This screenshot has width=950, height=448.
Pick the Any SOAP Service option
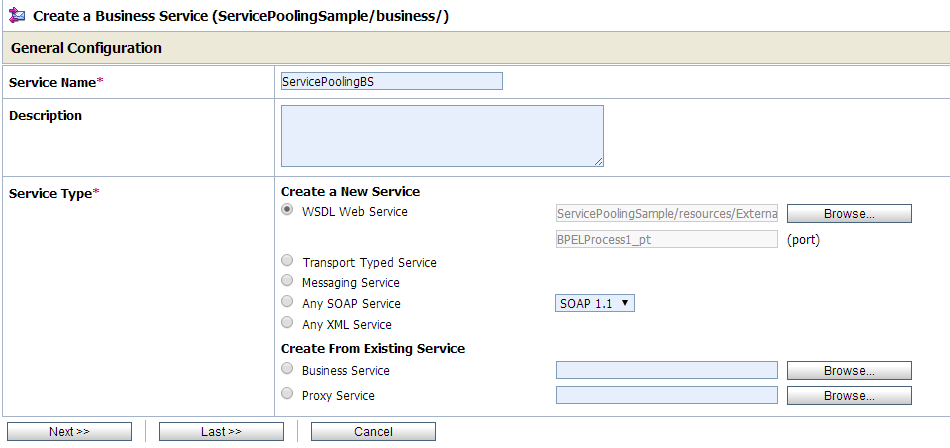pyautogui.click(x=288, y=302)
